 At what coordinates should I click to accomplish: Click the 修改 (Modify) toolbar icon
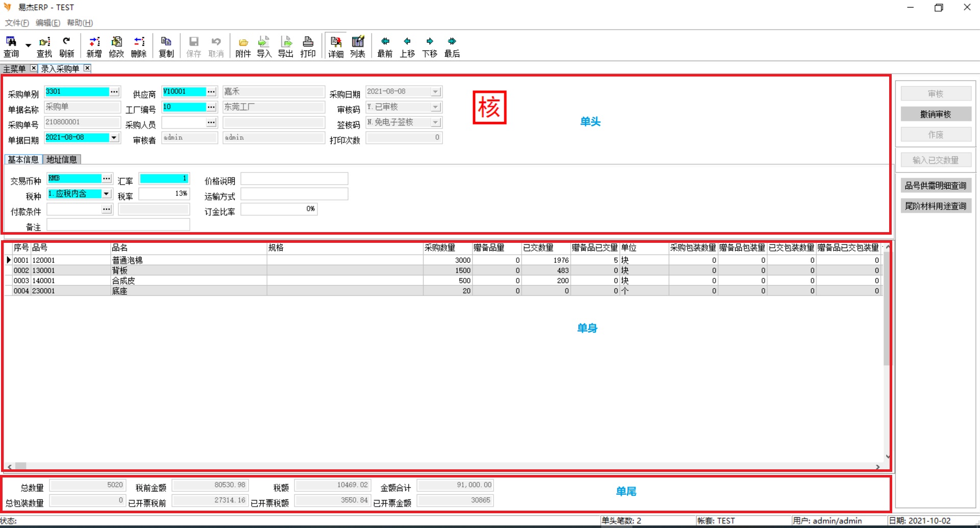[116, 46]
